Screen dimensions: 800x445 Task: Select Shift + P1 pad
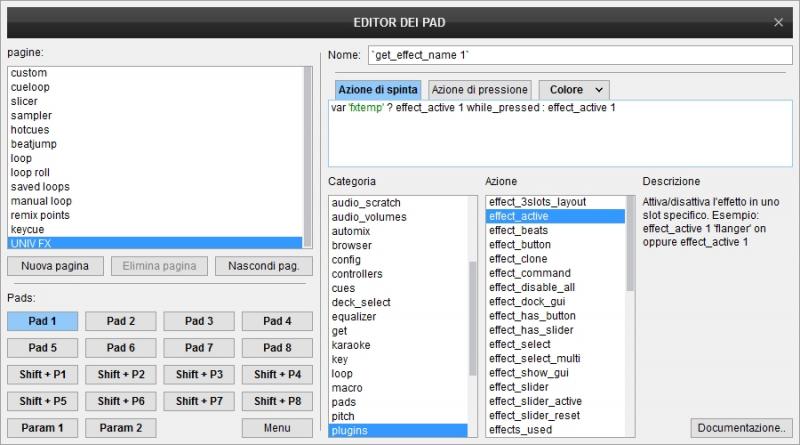(x=42, y=374)
